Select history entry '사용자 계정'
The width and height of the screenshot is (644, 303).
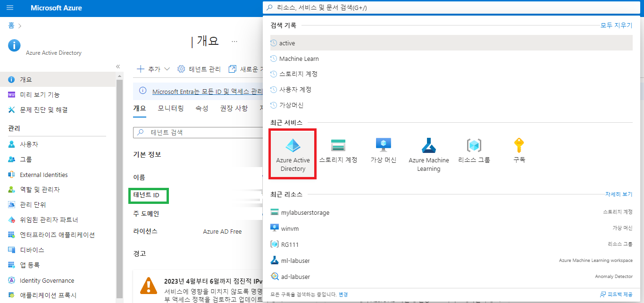(451, 90)
